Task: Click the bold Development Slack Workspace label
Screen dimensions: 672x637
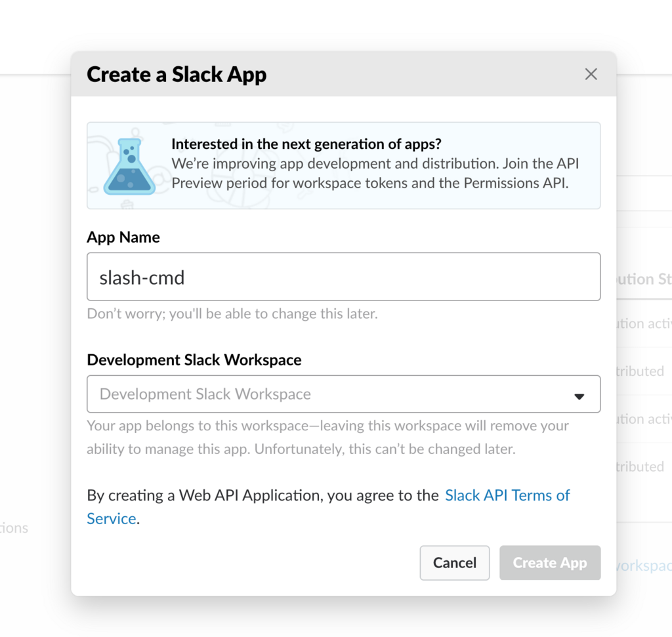Action: 194,360
